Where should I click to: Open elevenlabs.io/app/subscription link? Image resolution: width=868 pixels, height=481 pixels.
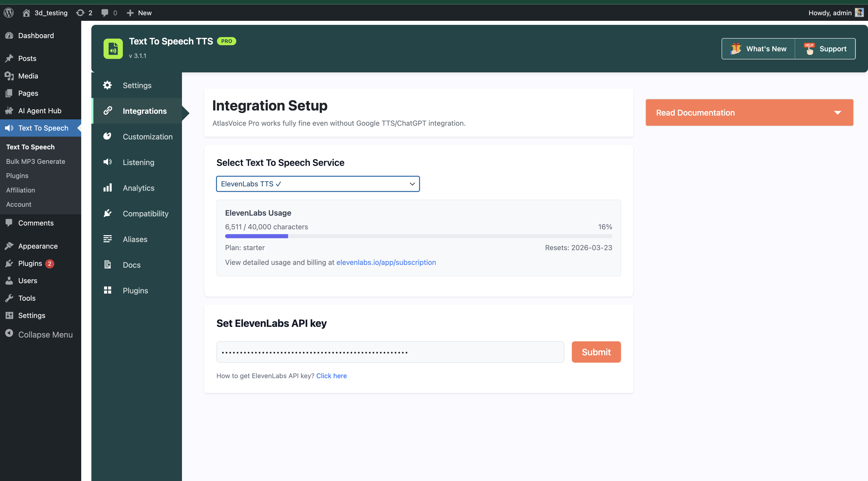386,262
